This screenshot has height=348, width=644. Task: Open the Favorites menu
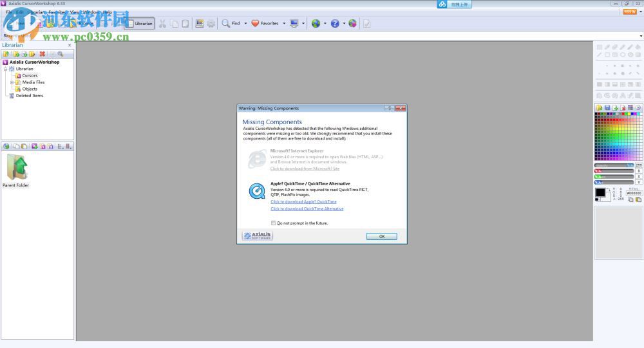pos(57,12)
